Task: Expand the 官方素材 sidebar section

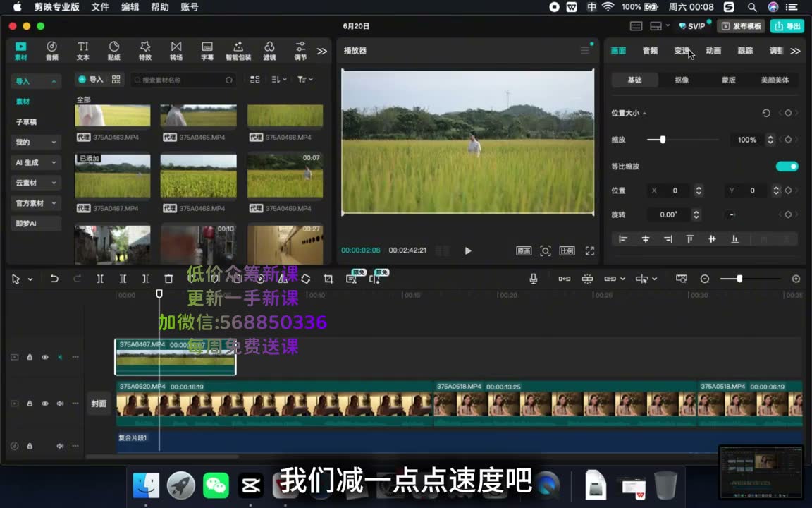Action: 54,203
